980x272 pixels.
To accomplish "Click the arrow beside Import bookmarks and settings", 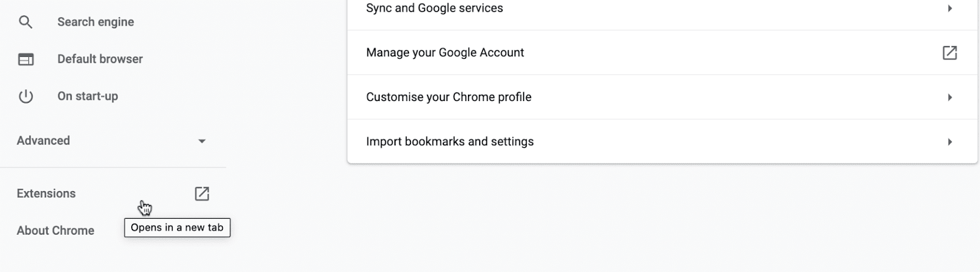I will tap(949, 142).
